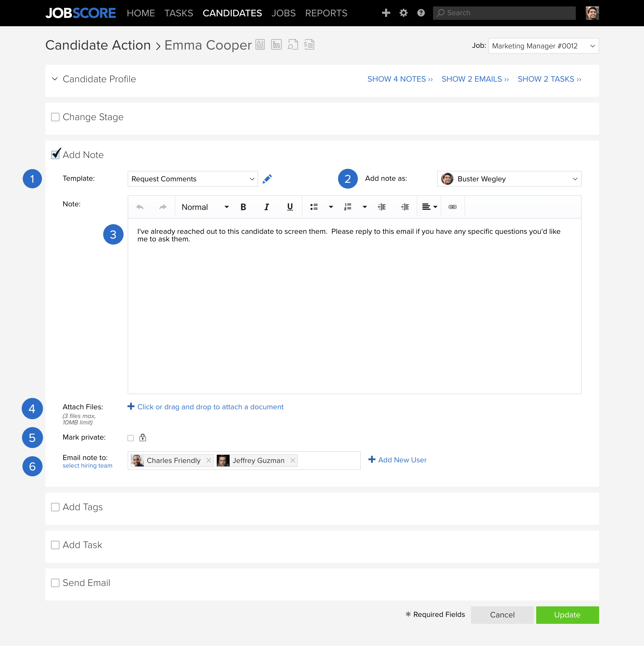Remove Charles Friendly from email recipients
Screen dimensions: 644x646
[x=209, y=460]
